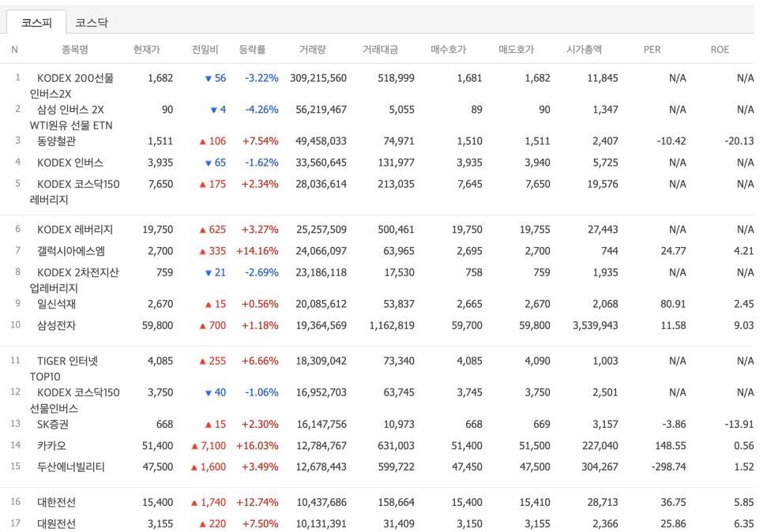Click the 시가총액 column header
Viewport: 763px width, 532px height.
coord(584,49)
